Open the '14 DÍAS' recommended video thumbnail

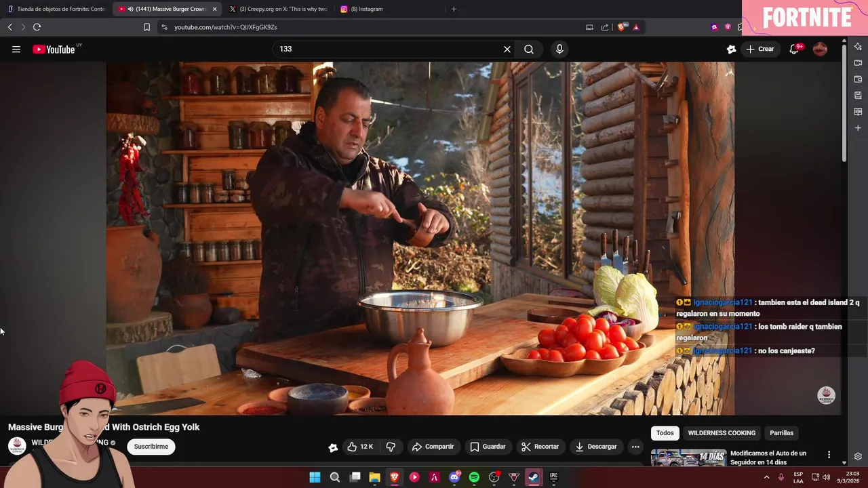click(x=688, y=458)
